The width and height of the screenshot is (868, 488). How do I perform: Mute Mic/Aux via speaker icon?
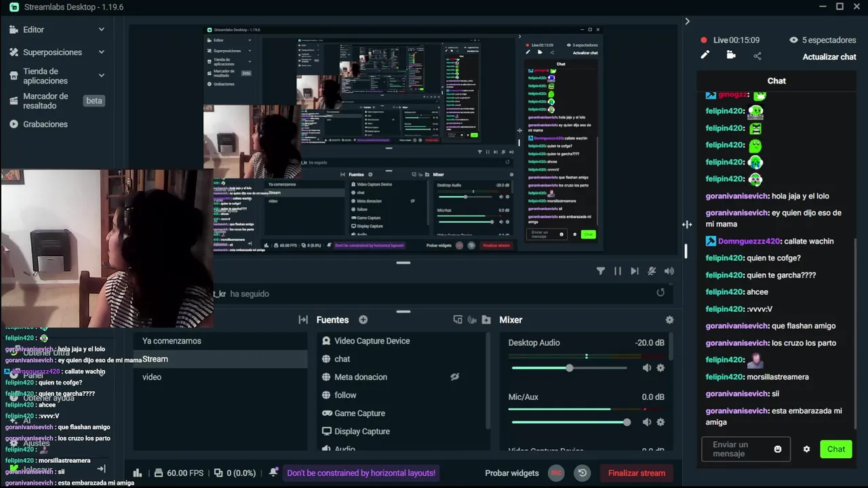tap(646, 422)
